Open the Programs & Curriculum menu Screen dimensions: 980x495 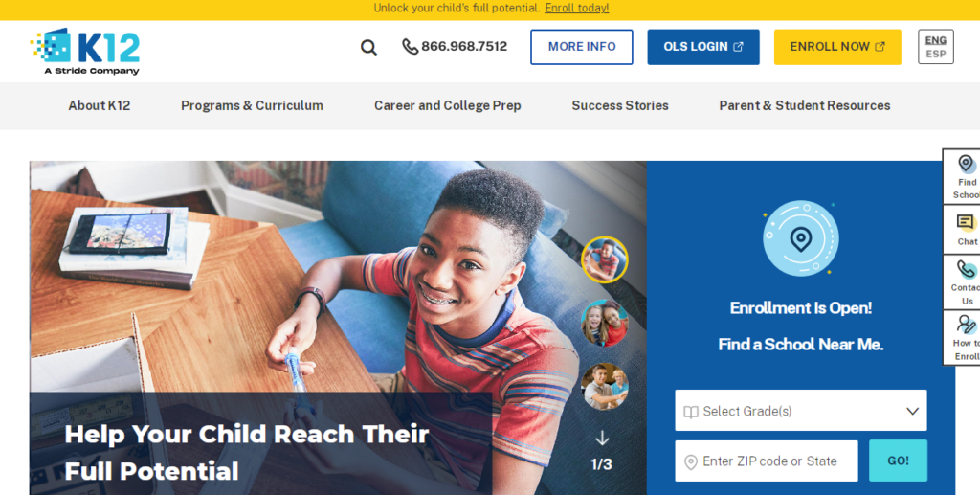click(252, 105)
